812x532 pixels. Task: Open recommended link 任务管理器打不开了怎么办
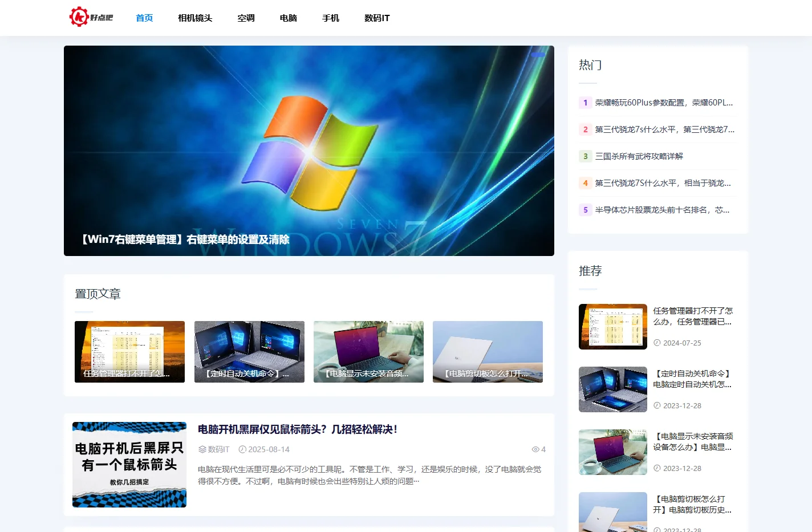click(x=693, y=316)
